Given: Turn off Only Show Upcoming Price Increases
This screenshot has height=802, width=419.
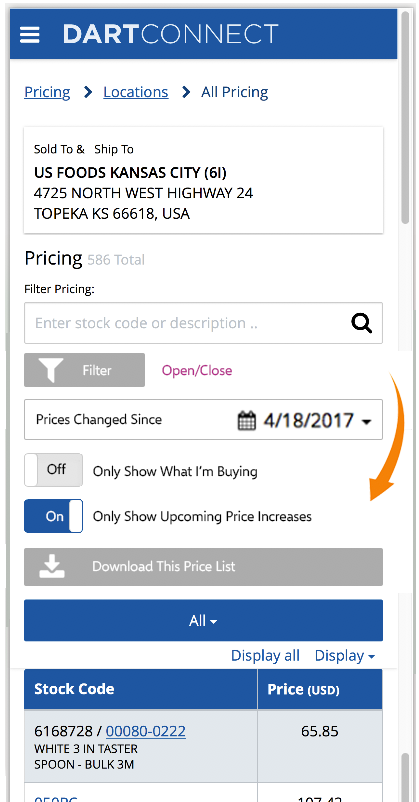Looking at the screenshot, I should pos(53,516).
